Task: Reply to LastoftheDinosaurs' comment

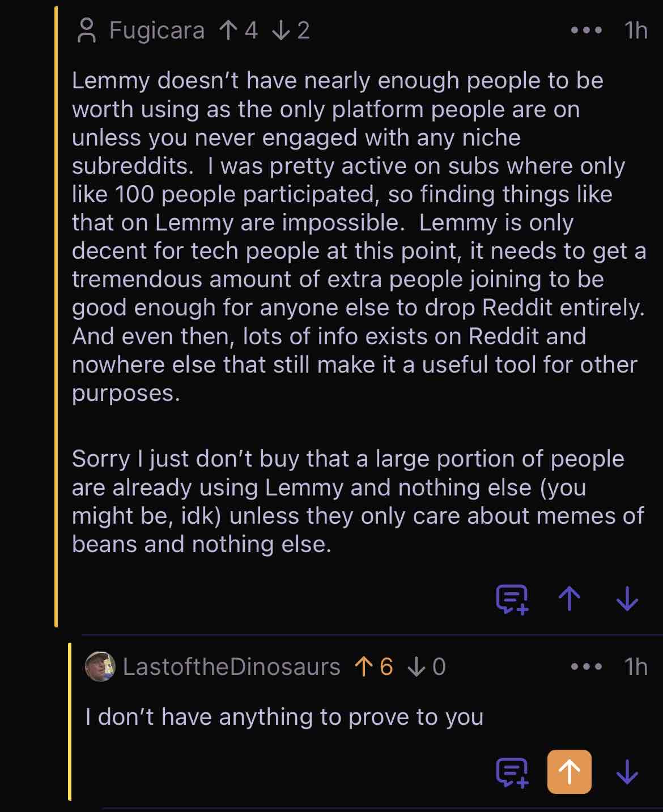Action: 512,772
